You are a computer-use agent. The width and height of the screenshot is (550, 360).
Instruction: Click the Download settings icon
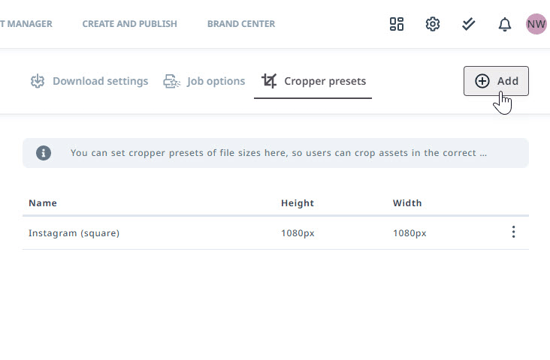38,81
